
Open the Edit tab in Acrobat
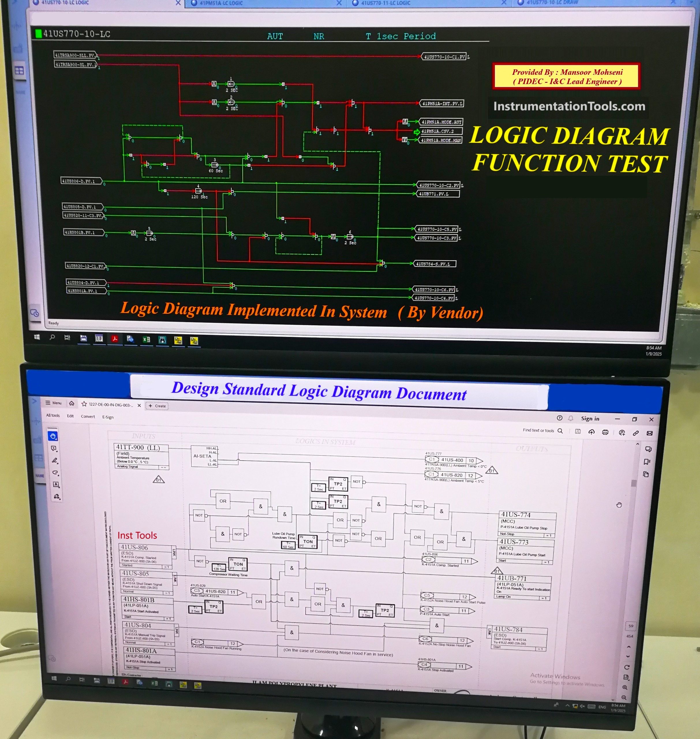tap(70, 416)
